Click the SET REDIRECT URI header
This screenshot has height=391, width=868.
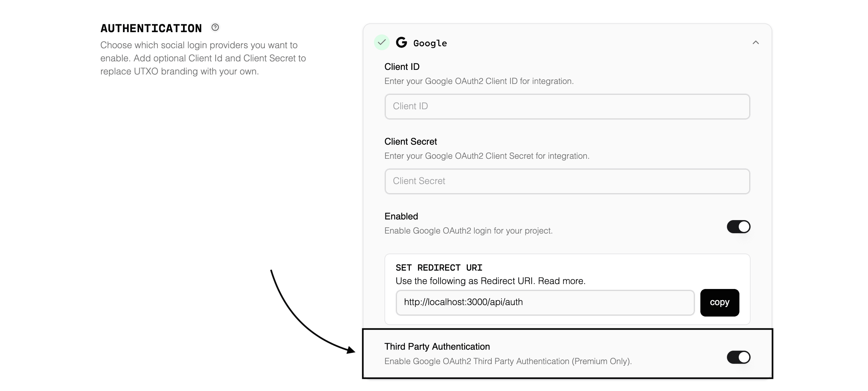pos(439,267)
